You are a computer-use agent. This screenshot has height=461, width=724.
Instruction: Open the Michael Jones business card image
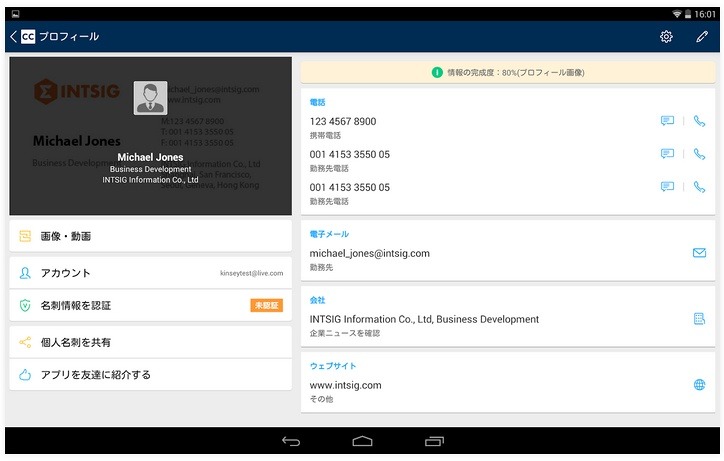151,136
